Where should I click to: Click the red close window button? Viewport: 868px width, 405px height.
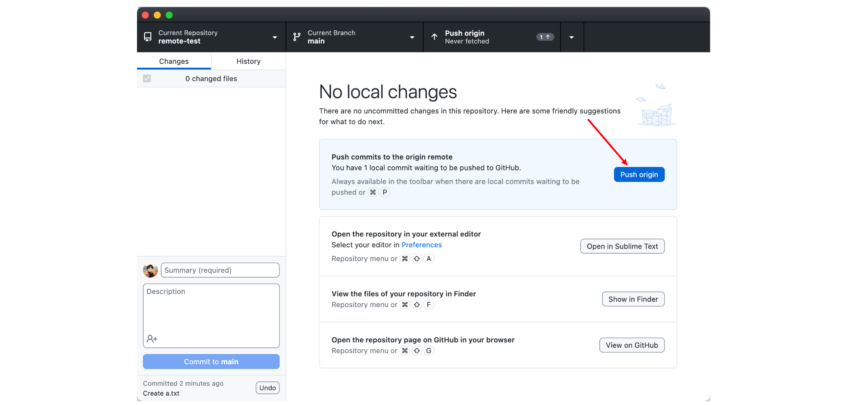(146, 15)
